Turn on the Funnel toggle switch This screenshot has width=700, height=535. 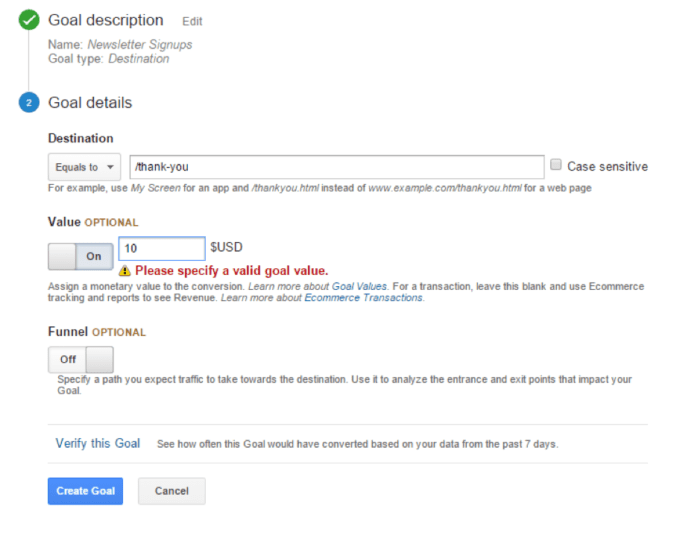pyautogui.click(x=80, y=359)
